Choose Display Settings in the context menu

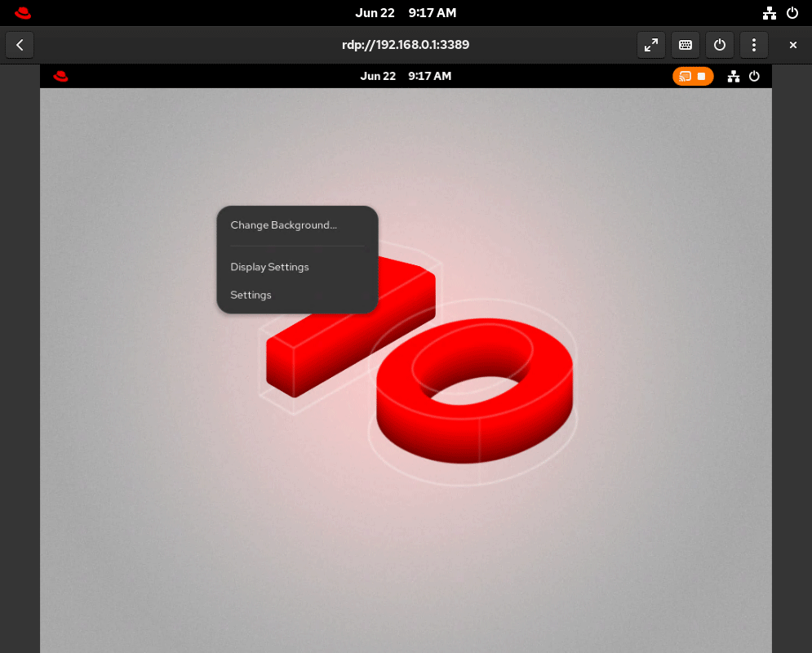pyautogui.click(x=297, y=267)
